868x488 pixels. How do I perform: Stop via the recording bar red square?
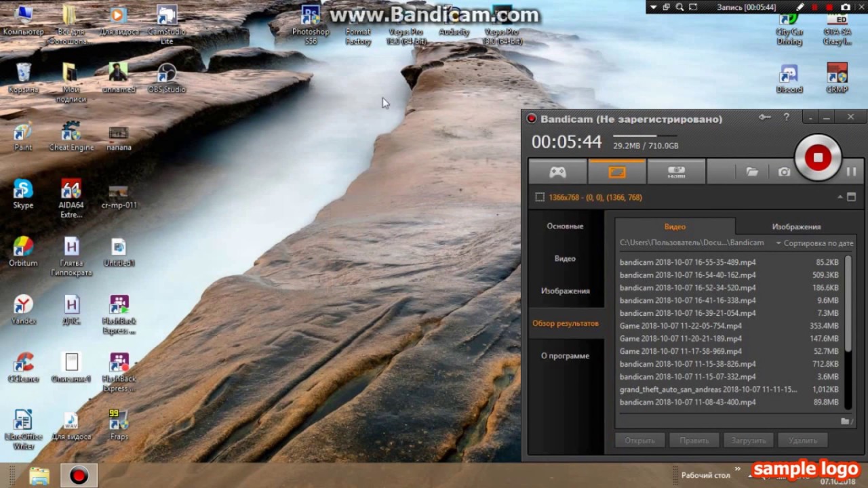pos(829,7)
